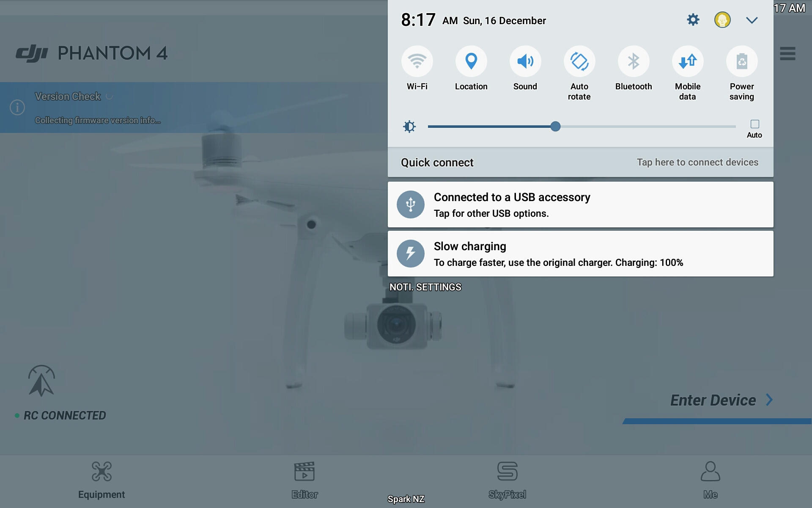Switch to Me tab
Viewport: 812px width, 508px height.
point(710,481)
